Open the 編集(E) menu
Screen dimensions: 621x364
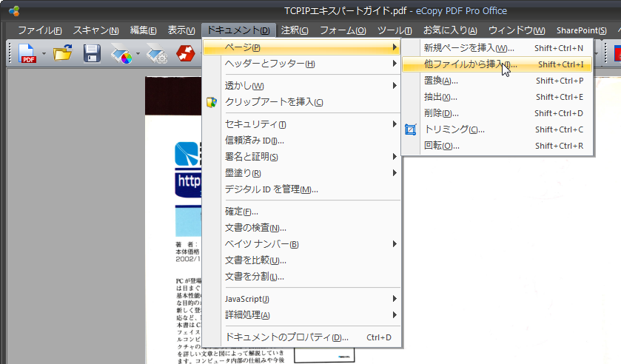pyautogui.click(x=144, y=30)
